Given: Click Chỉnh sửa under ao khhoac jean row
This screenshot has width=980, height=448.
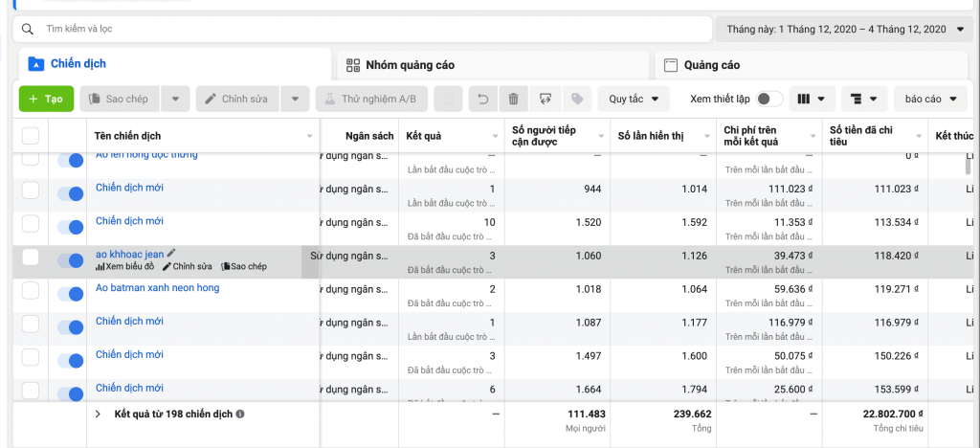Looking at the screenshot, I should point(188,267).
